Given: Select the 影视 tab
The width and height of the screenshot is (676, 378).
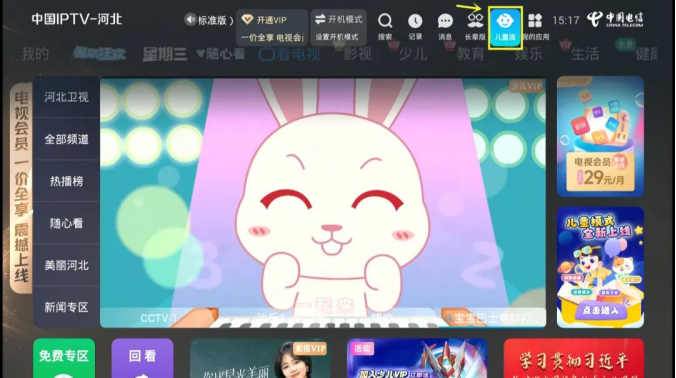Looking at the screenshot, I should tap(357, 54).
